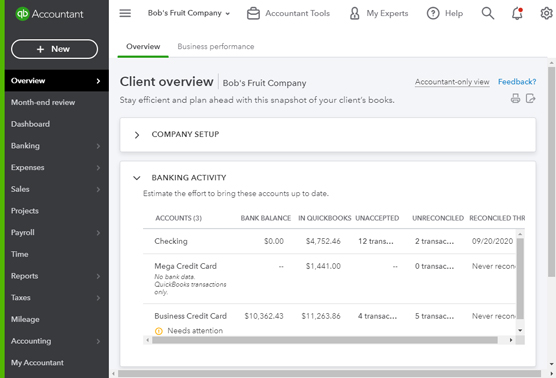The width and height of the screenshot is (556, 378).
Task: Click the QuickBooks Accountant logo
Action: 49,14
